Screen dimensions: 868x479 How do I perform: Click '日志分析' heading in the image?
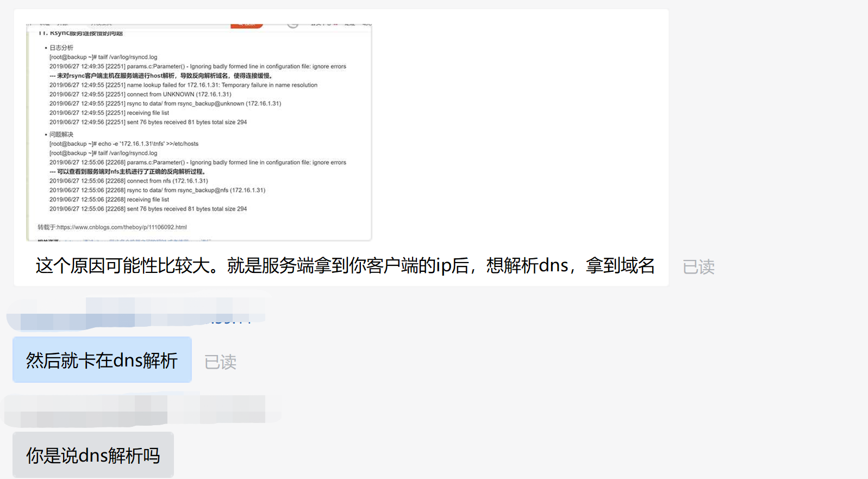[x=61, y=48]
